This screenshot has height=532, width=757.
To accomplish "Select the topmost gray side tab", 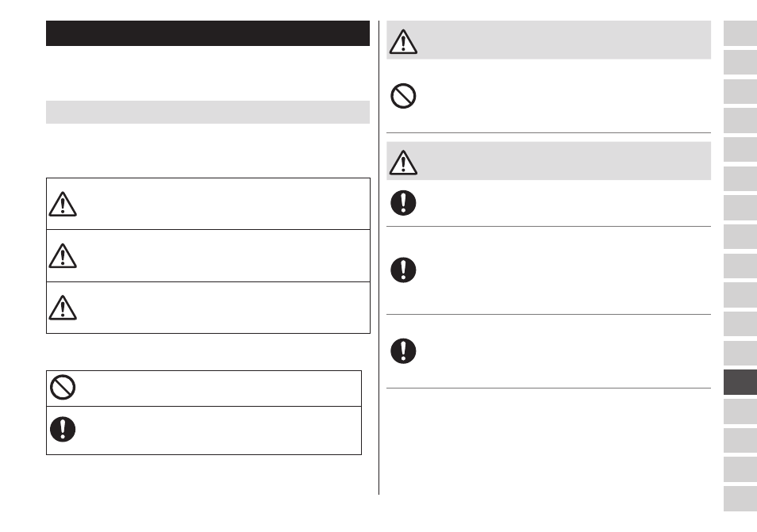I will pyautogui.click(x=740, y=33).
